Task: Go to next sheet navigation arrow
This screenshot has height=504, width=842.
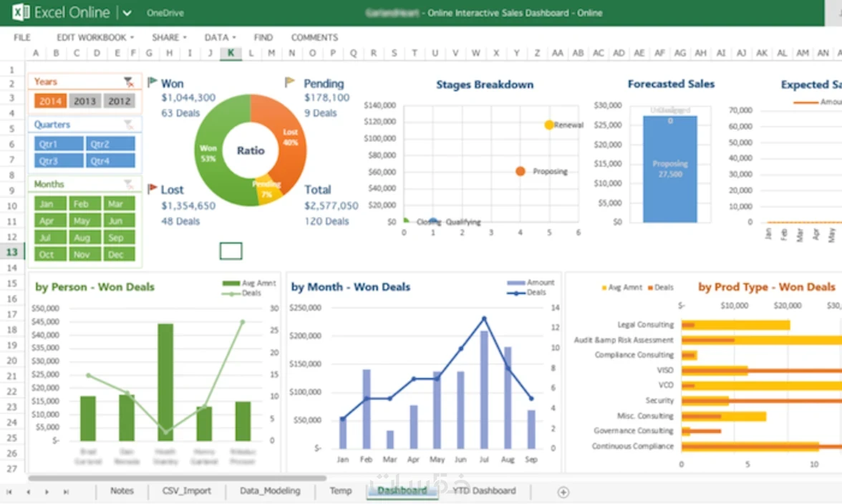Action: (47, 492)
